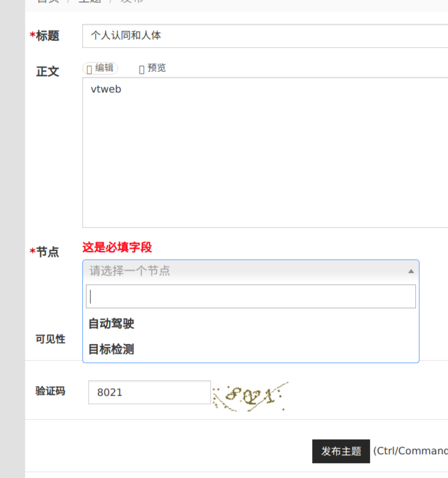448x478 pixels.
Task: Switch to the 预览 tab
Action: (152, 68)
